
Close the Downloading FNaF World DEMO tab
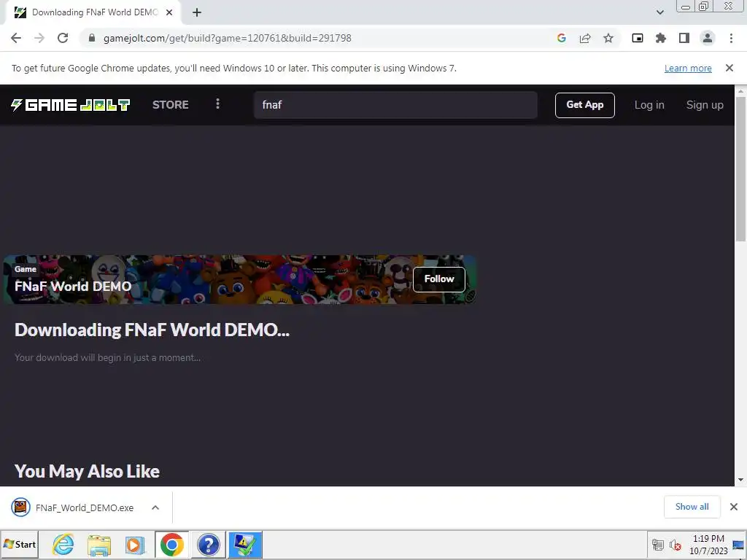(169, 13)
